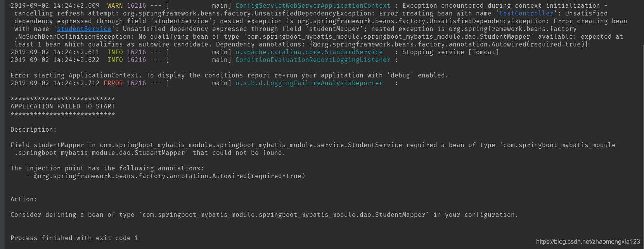Image resolution: width=644 pixels, height=249 pixels.
Task: Click the Error starting ApplicationContext line
Action: 229,76
